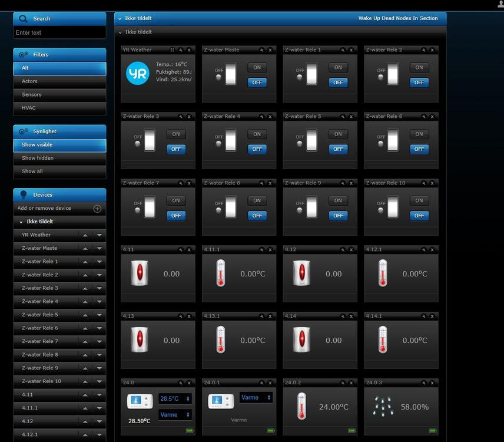504x442 pixels.
Task: Open wrench settings on 24.0.2 card
Action: click(x=343, y=383)
